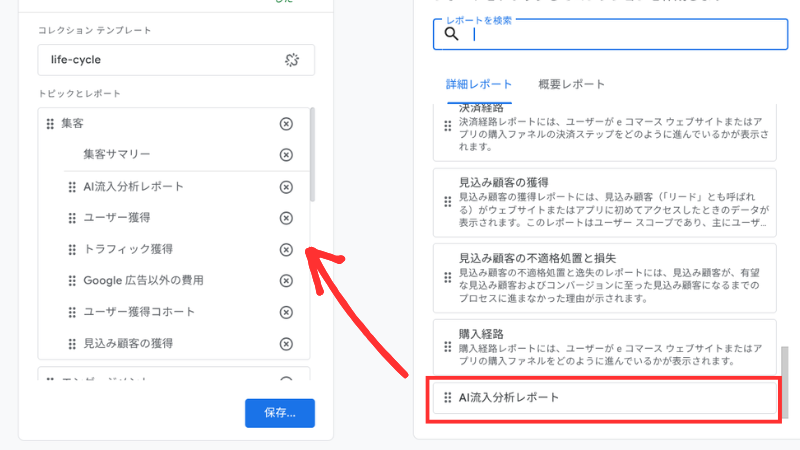Click the magnifier icon in report search
800x450 pixels.
tap(451, 34)
